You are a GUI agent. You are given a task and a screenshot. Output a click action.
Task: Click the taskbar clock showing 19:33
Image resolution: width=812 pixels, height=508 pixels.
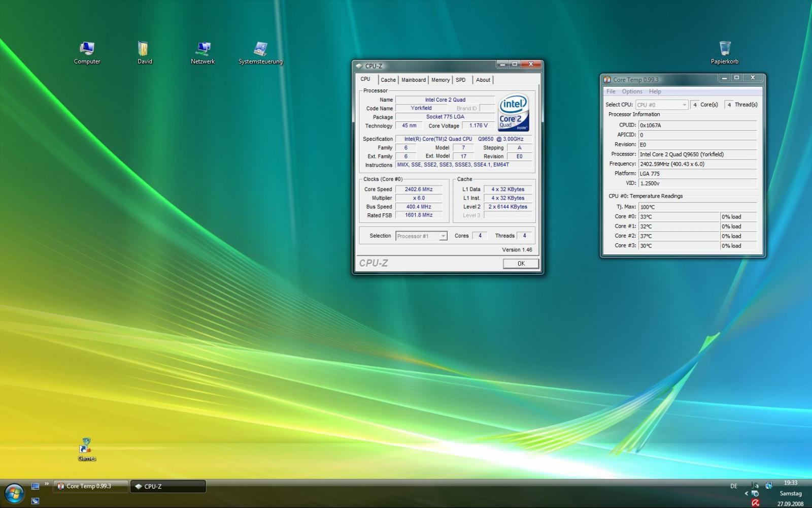tap(790, 483)
